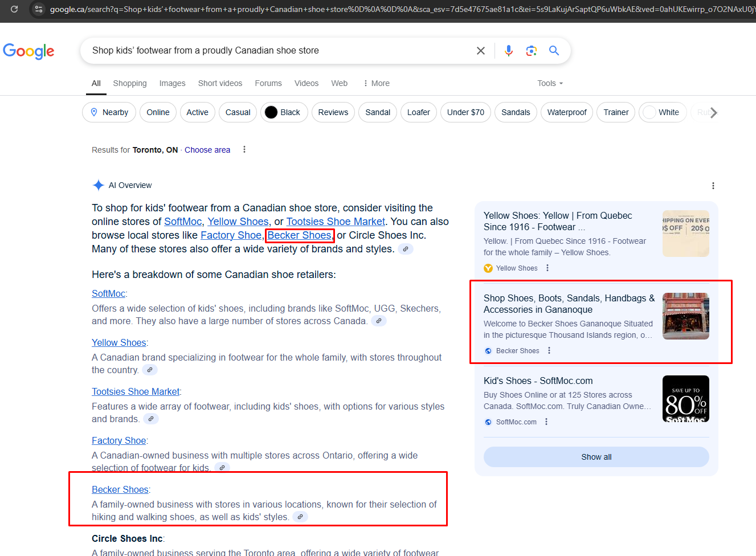Screen dimensions: 756x556
Task: Click source link icon after SoftMoc description
Action: point(378,321)
